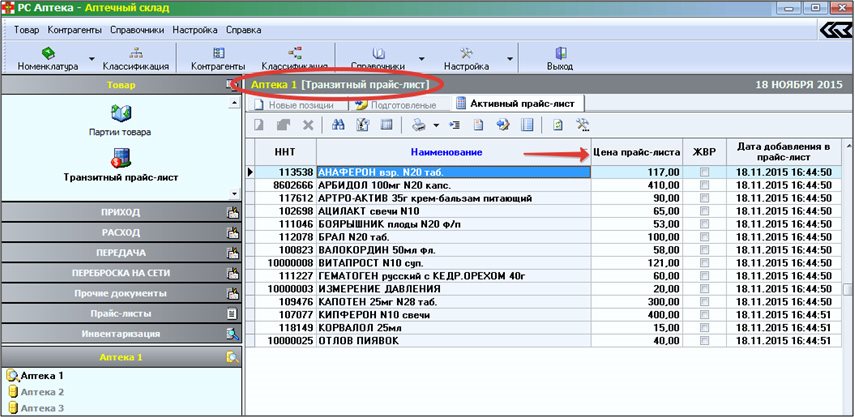Click the ННТ column header
The width and height of the screenshot is (855, 417).
click(x=285, y=152)
